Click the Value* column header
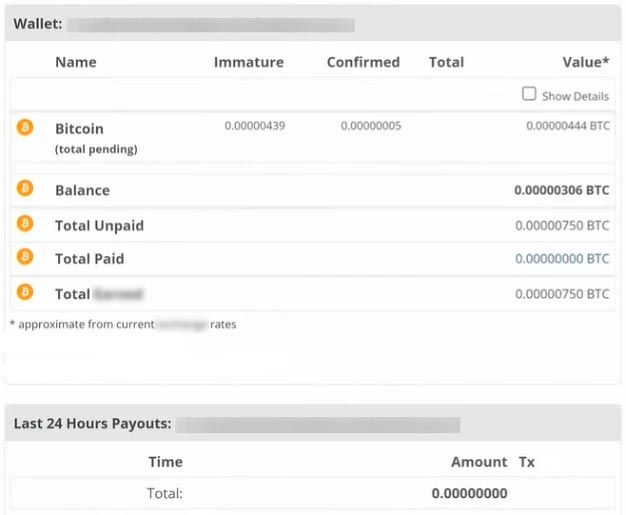The width and height of the screenshot is (626, 515). [x=586, y=62]
